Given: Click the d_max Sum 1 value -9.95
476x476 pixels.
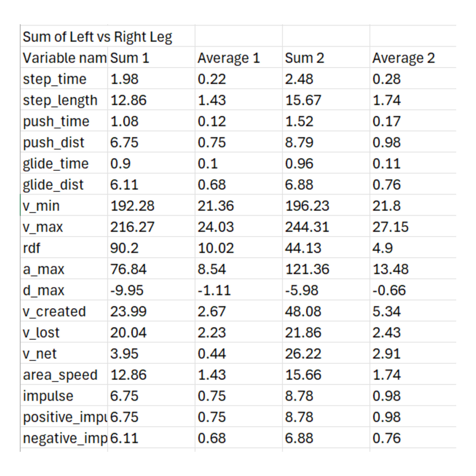Looking at the screenshot, I should (x=127, y=290).
